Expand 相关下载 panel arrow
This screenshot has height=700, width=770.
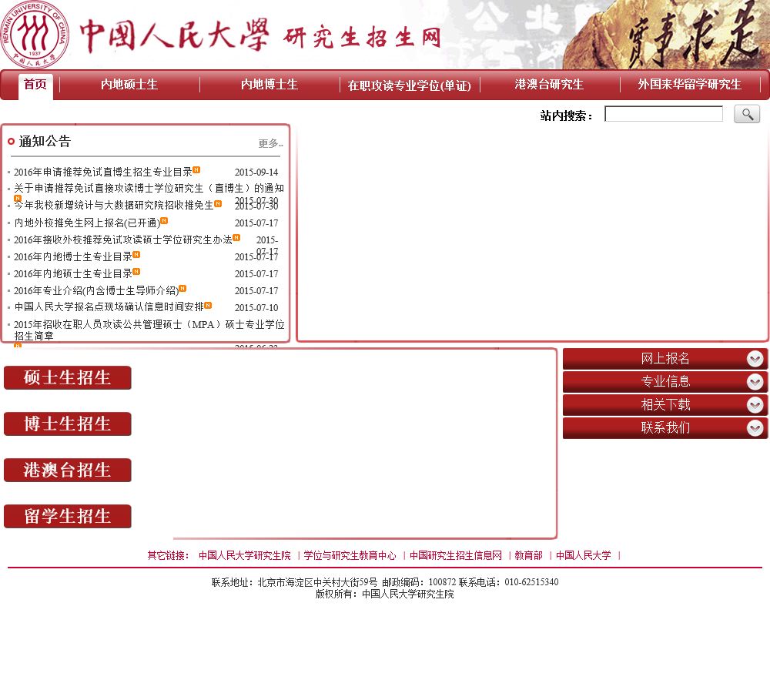tap(755, 405)
